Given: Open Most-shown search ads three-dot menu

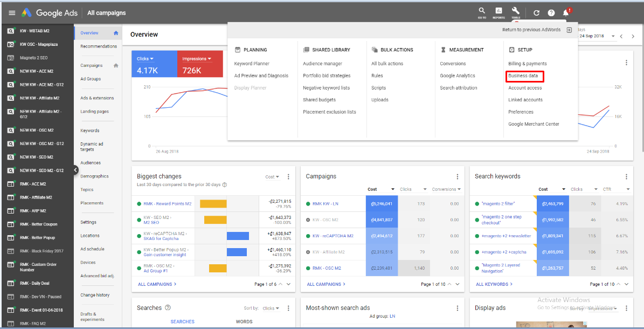Looking at the screenshot, I should (x=457, y=308).
